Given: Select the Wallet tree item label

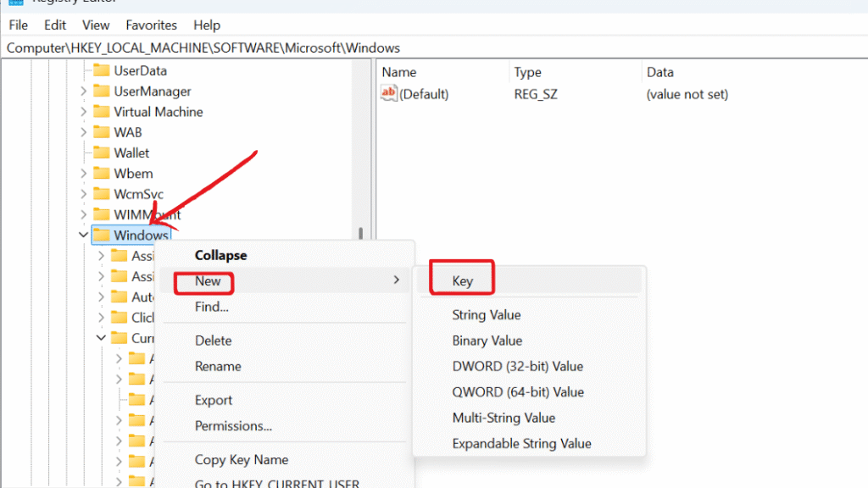Looking at the screenshot, I should coord(131,152).
